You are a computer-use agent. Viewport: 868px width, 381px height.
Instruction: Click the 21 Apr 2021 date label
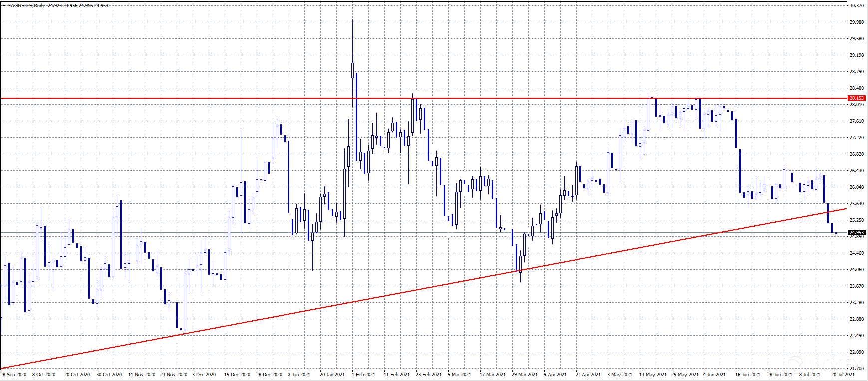tap(588, 375)
